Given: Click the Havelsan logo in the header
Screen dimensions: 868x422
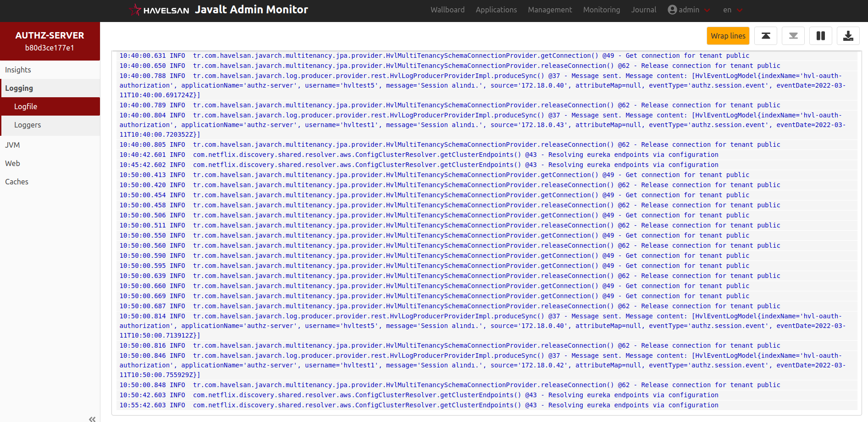Looking at the screenshot, I should (159, 10).
